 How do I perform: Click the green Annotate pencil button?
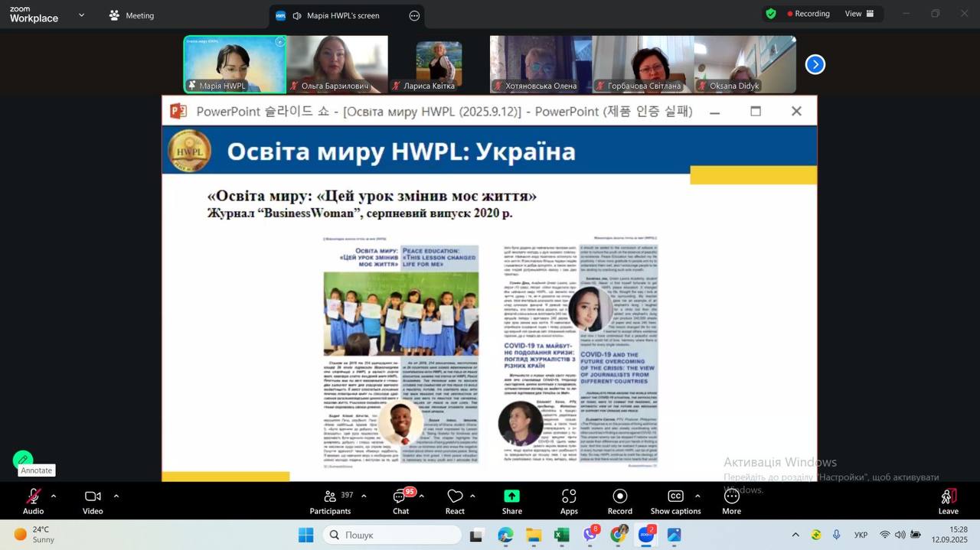23,460
